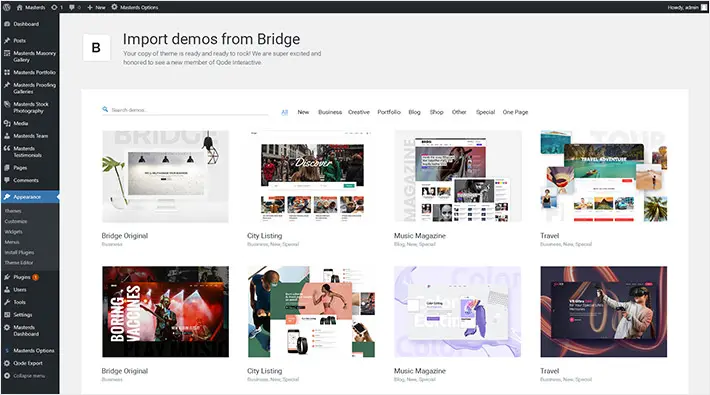This screenshot has width=710, height=395.
Task: Select the fitness runner demo thumbnail
Action: (x=311, y=312)
